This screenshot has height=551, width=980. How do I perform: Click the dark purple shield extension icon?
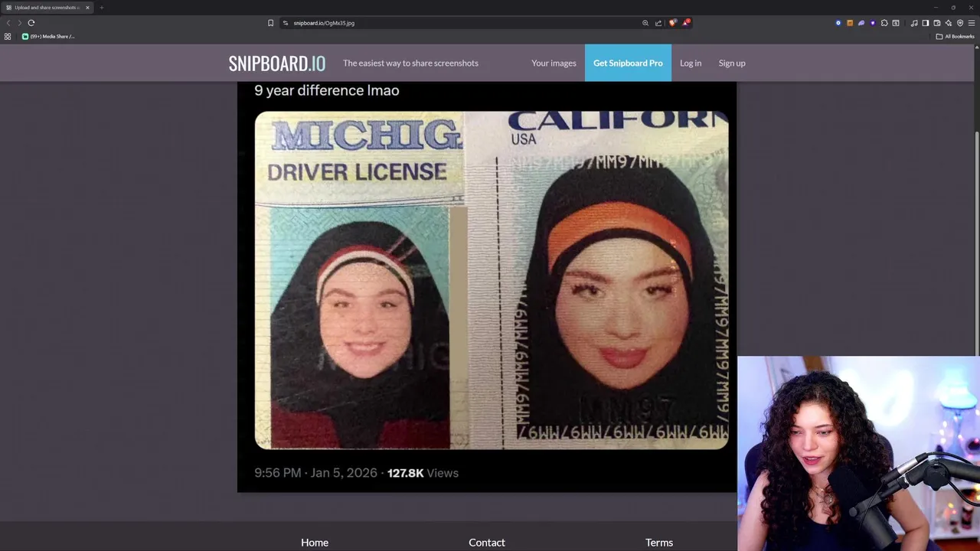tap(873, 23)
